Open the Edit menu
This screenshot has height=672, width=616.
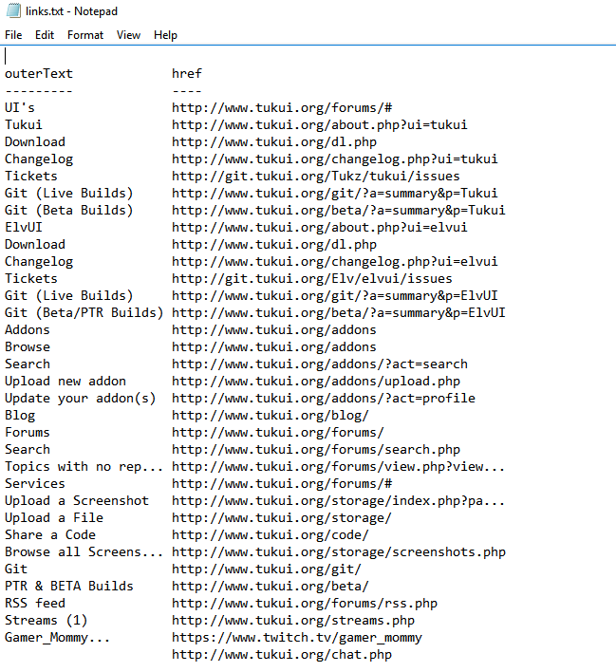click(45, 35)
